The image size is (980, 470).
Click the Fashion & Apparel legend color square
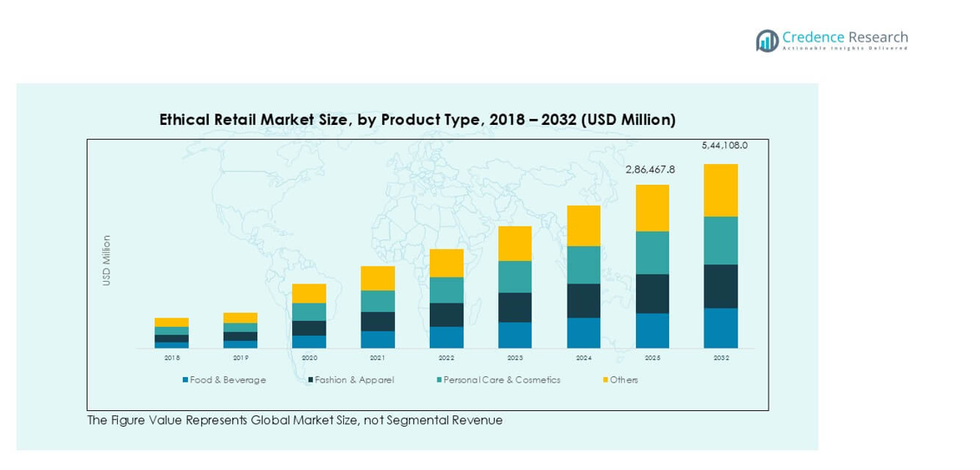pyautogui.click(x=310, y=380)
